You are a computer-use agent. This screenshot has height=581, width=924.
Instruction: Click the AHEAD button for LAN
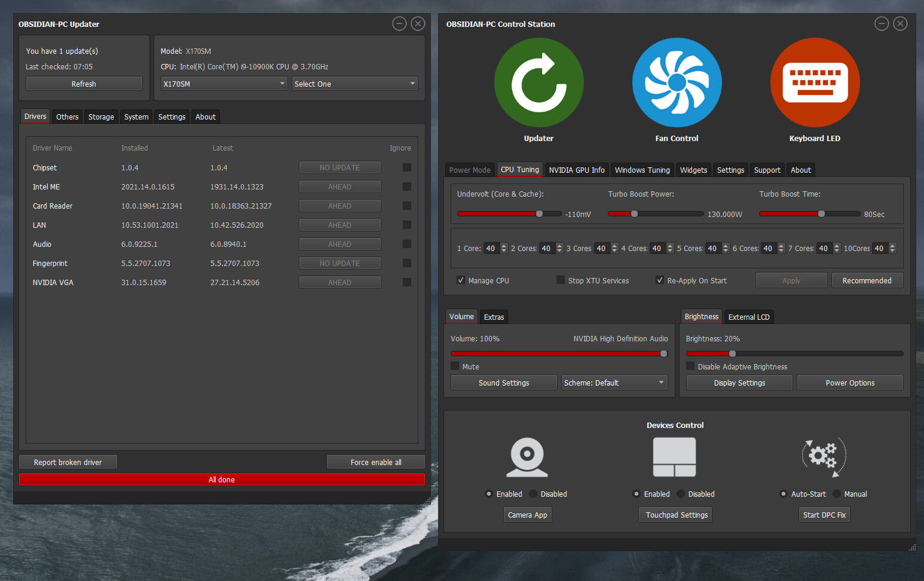point(339,225)
